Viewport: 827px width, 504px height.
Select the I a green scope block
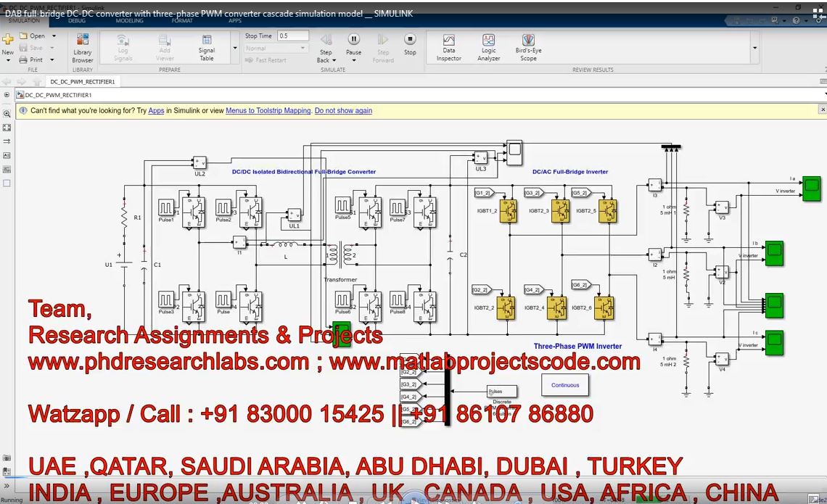812,189
